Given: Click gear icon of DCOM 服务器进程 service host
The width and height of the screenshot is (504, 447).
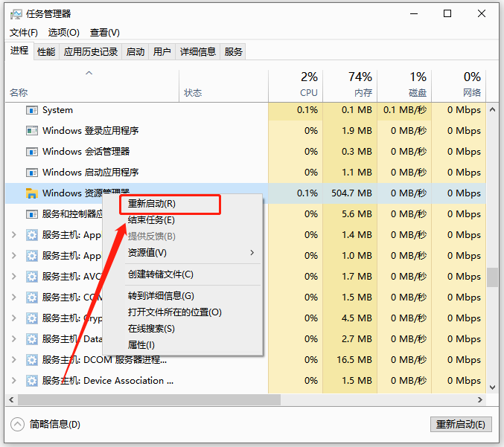Looking at the screenshot, I should 32,360.
